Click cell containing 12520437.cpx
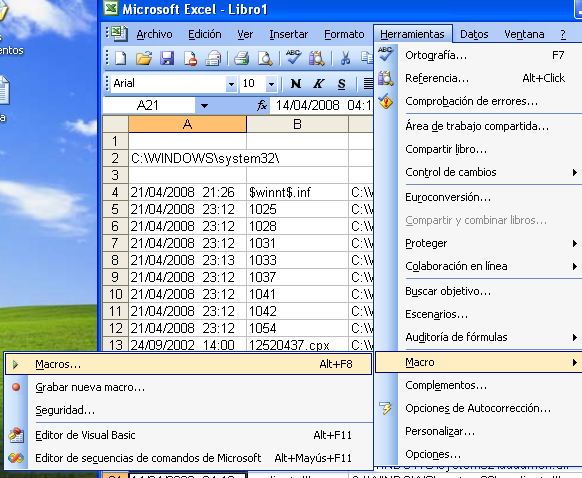Screen dimensions: 582x478 [297, 345]
